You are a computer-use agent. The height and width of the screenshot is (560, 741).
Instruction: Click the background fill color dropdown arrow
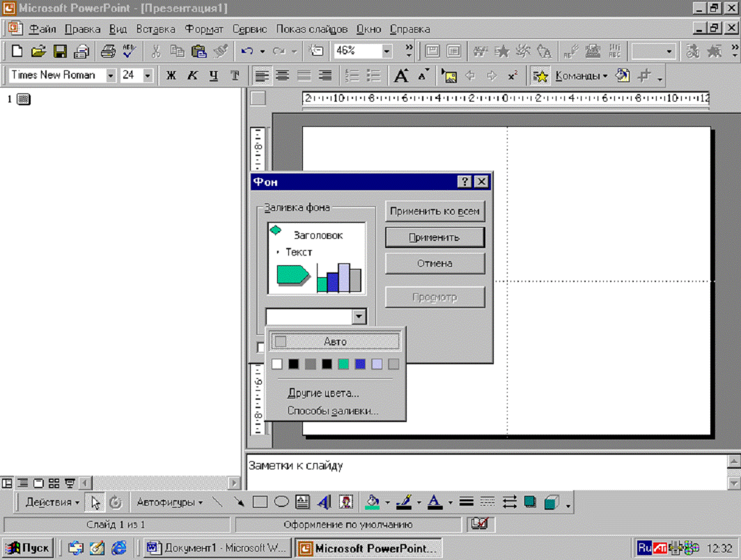359,317
